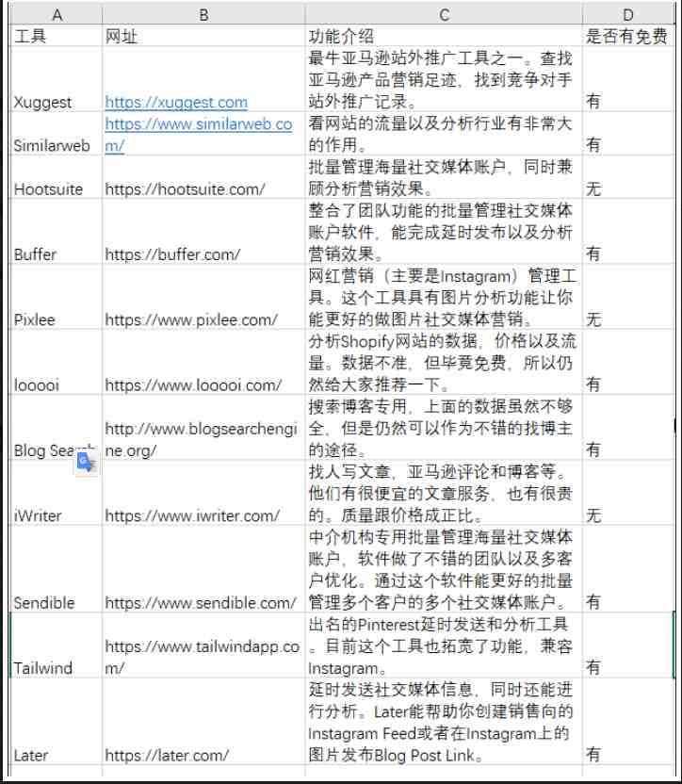
Task: Select the cell 'https://later.com/'
Action: tap(203, 722)
